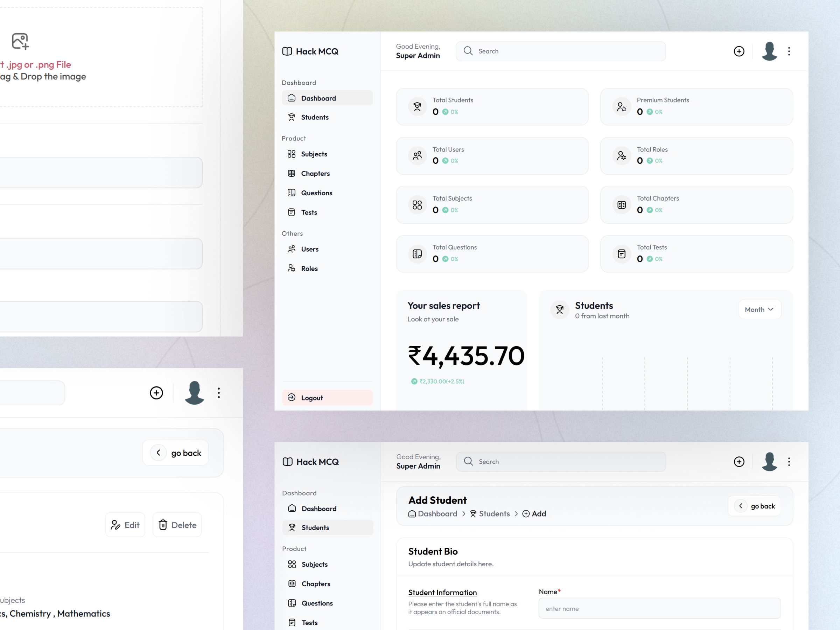840x630 pixels.
Task: Click the go back button on Add Student
Action: click(755, 506)
